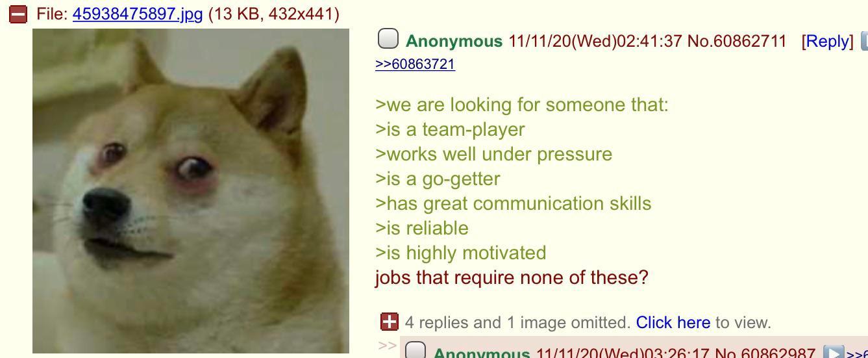The width and height of the screenshot is (868, 358).
Task: Click the timestamp 11/11/20(Wed)02:41:37
Action: tap(595, 41)
